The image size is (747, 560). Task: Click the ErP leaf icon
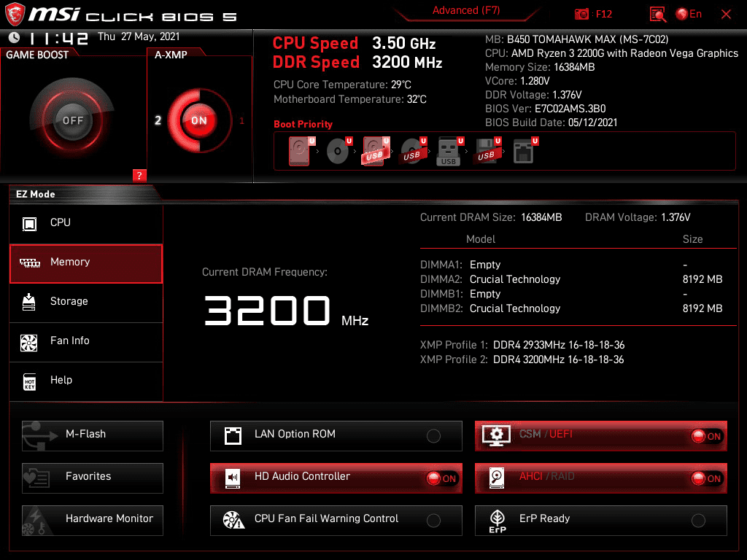tap(498, 521)
